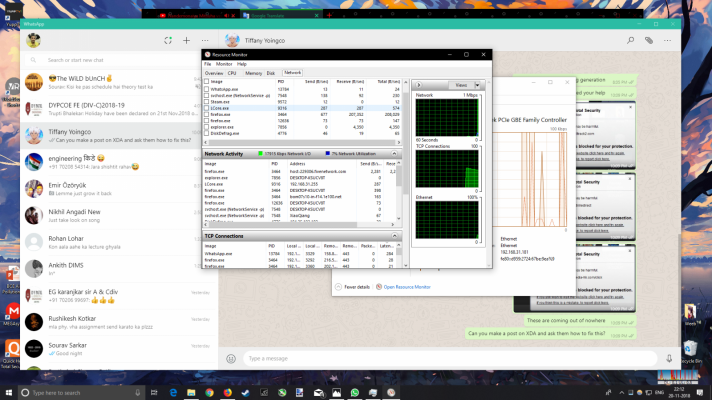Screen dimensions: 712x400
Task: Open the Action Center notifications icon
Action: coord(700,393)
